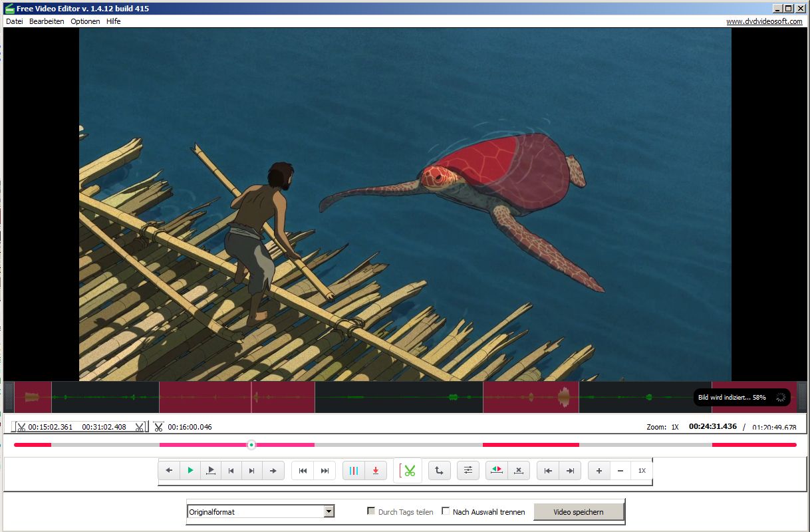Open the Bearbeiten menu
Image resolution: width=810 pixels, height=532 pixels.
[47, 21]
